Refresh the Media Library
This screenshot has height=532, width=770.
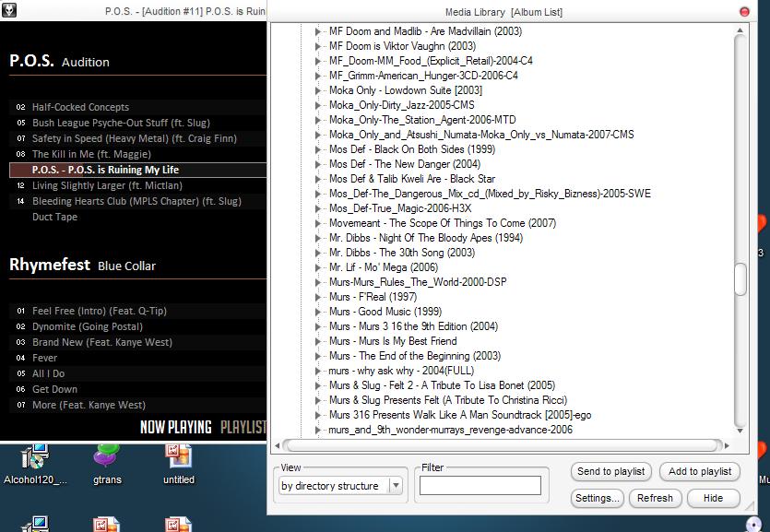tap(655, 498)
